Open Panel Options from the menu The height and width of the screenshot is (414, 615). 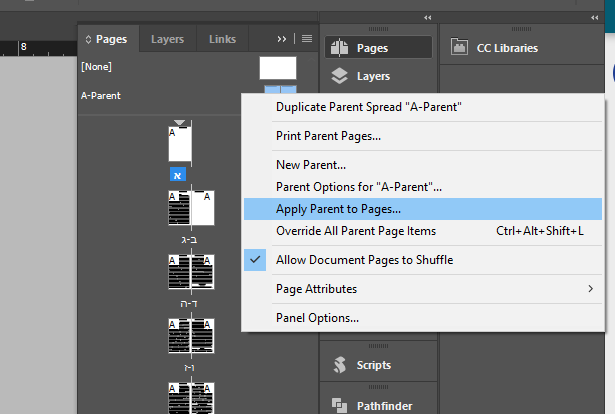click(x=317, y=318)
